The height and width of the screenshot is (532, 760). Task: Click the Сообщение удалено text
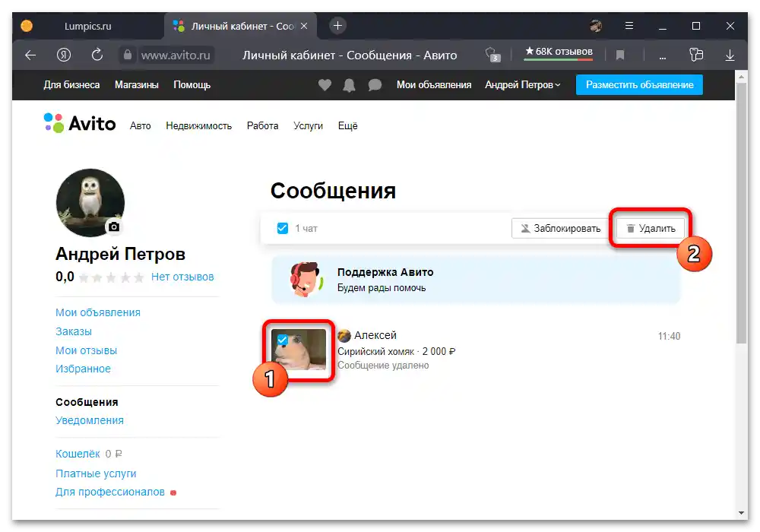[x=383, y=366]
